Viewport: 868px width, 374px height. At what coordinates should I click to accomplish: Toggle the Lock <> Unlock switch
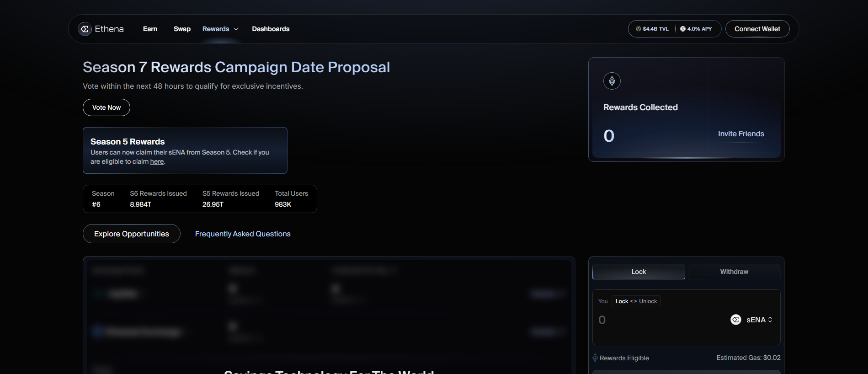(636, 301)
